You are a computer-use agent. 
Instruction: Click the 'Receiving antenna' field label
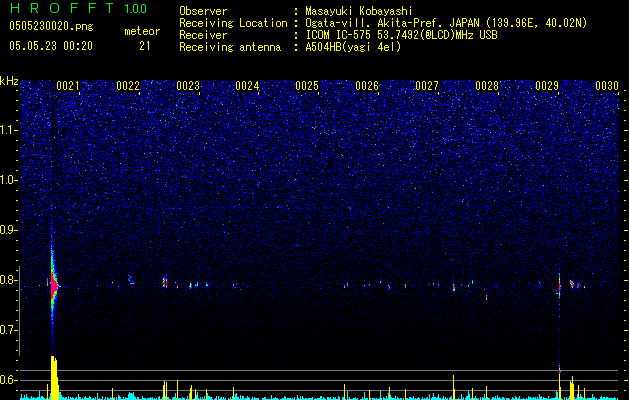230,47
